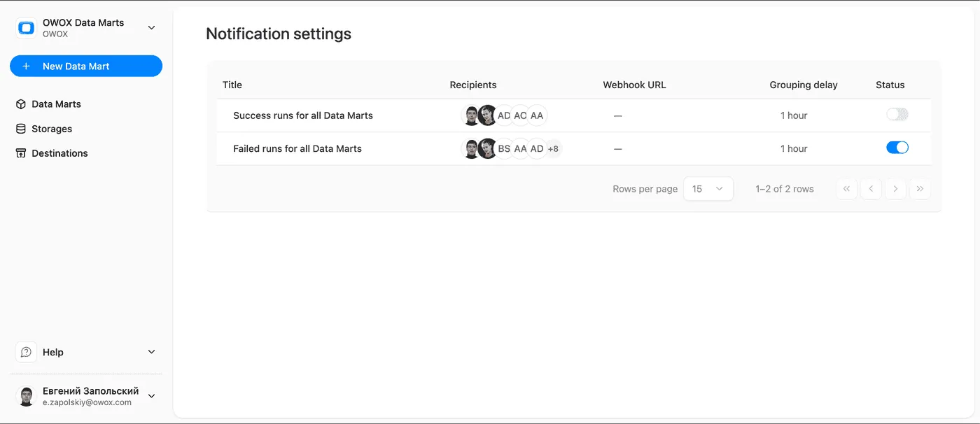The image size is (980, 424).
Task: Click the user avatar at bottom left
Action: [x=26, y=396]
